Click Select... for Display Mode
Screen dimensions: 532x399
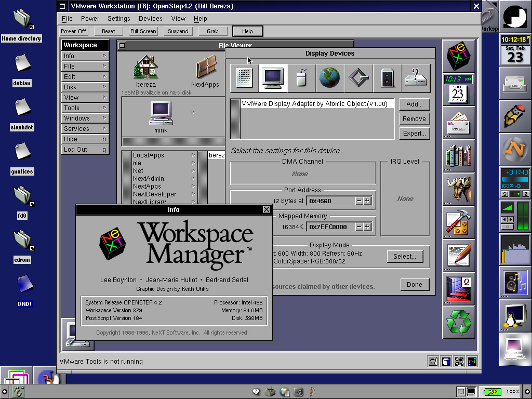405,257
